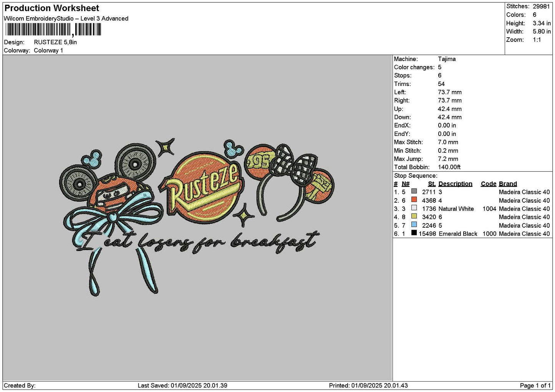This screenshot has width=555, height=392.
Task: Click the Trims value '54'
Action: tap(441, 84)
